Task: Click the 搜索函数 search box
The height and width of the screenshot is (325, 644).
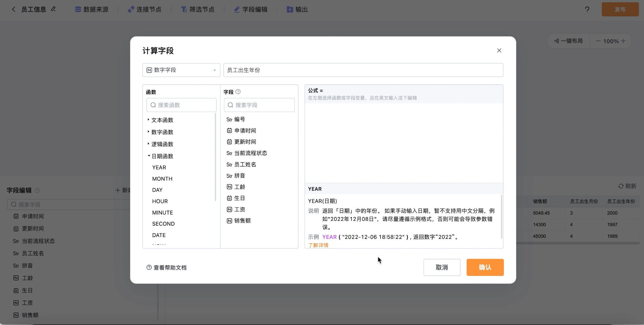Action: click(181, 105)
